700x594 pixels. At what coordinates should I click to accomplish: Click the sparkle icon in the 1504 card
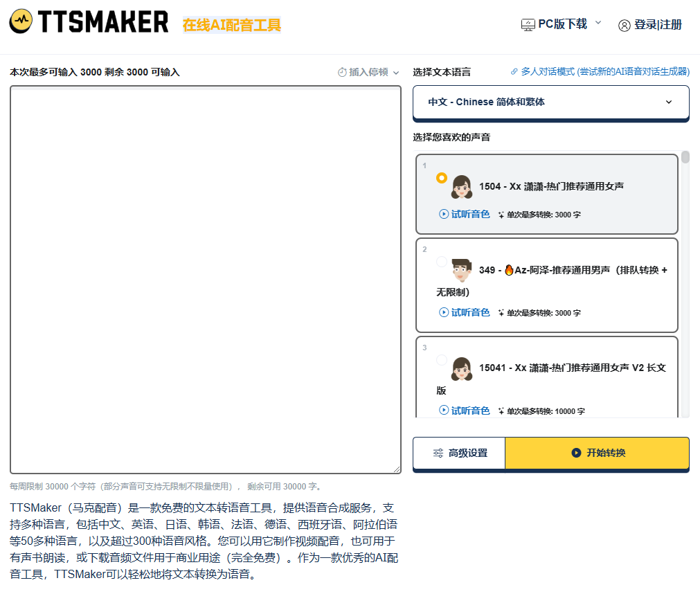click(x=501, y=215)
